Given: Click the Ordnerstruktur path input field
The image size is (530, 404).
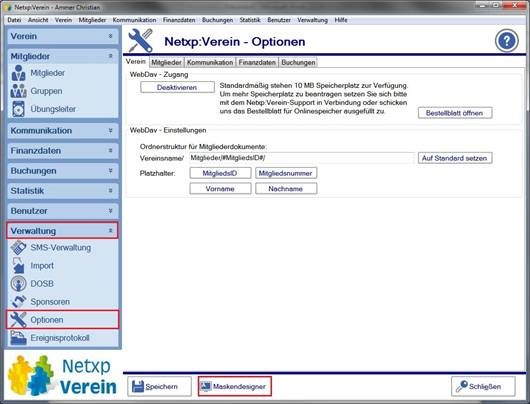Looking at the screenshot, I should pyautogui.click(x=301, y=158).
